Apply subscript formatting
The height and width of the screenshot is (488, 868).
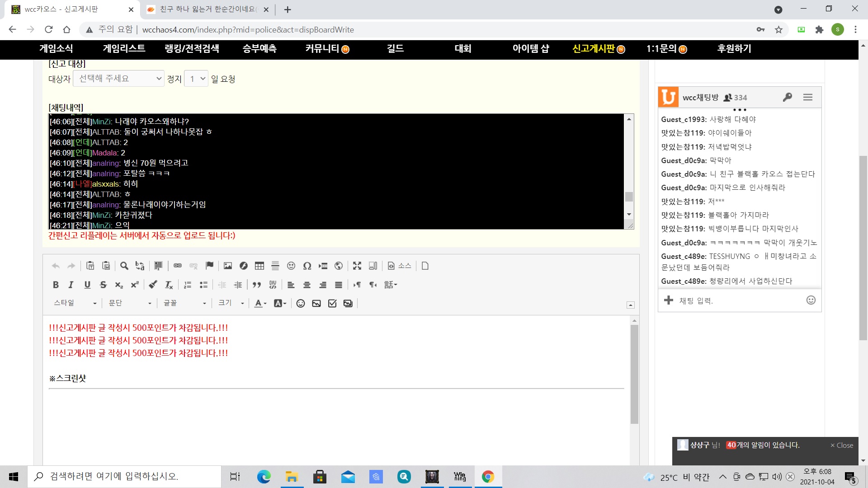pyautogui.click(x=119, y=285)
